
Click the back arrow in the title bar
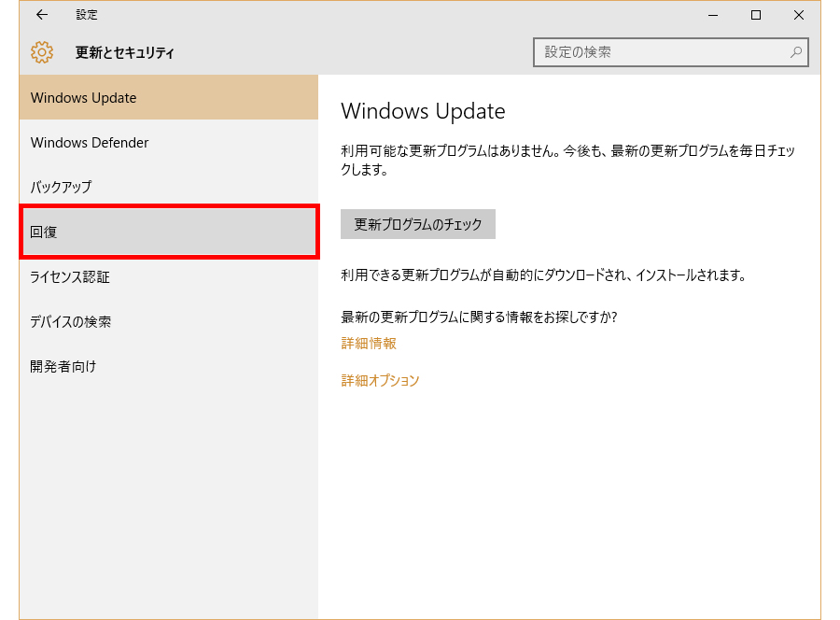click(x=42, y=15)
